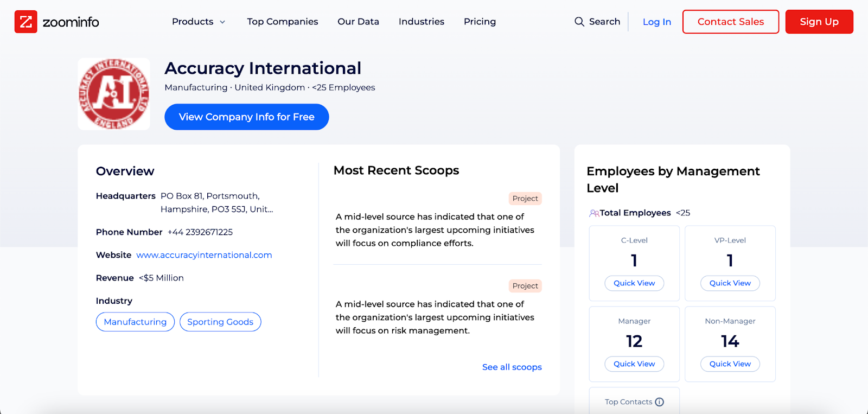Screen dimensions: 868x414
Task: Click Quick View under VP-Level
Action: click(730, 283)
